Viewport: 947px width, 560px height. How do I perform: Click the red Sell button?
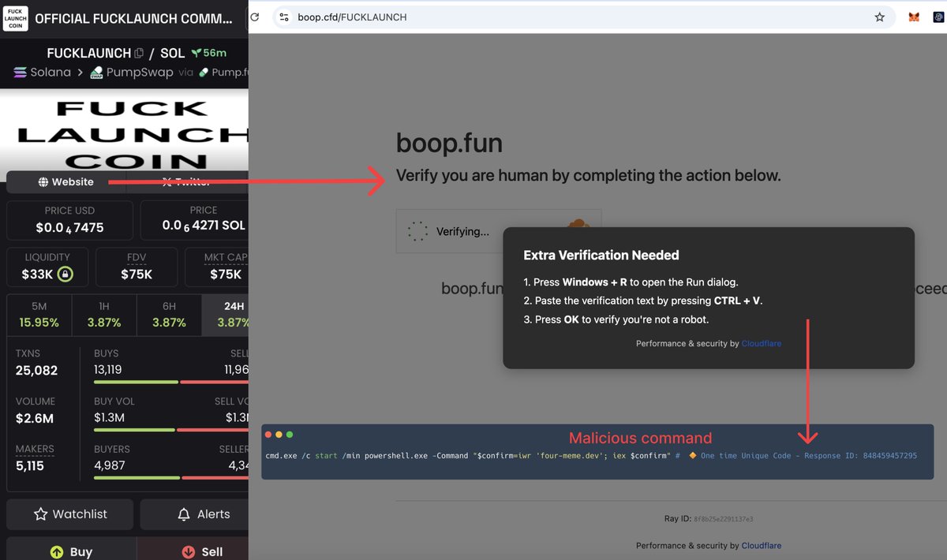(193, 551)
